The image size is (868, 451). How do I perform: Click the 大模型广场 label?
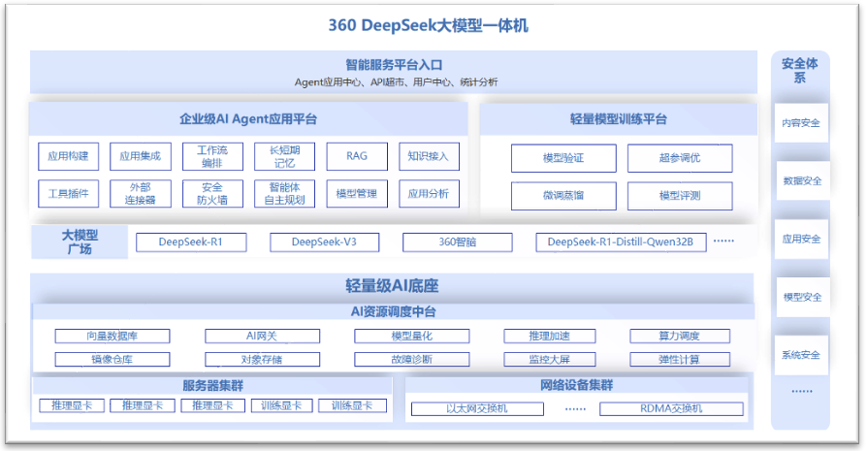[80, 242]
